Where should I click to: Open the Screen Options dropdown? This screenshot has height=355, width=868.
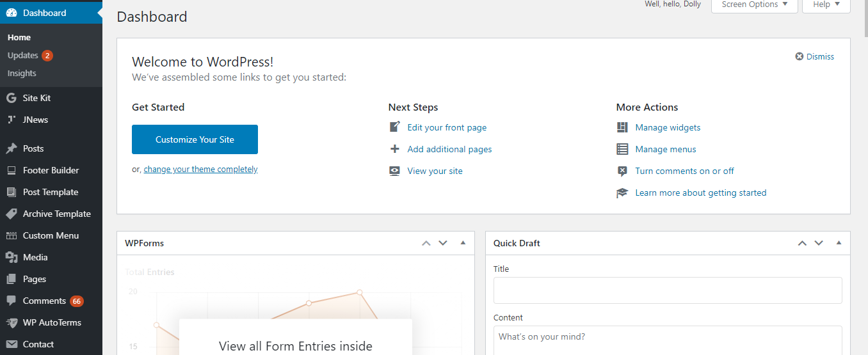pyautogui.click(x=754, y=4)
